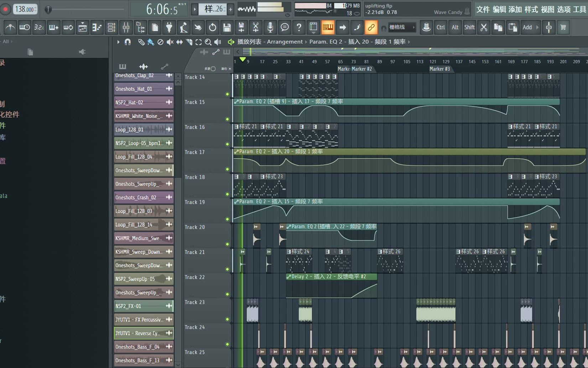Viewport: 588px width, 368px height.
Task: Click the toolbar paste clipboard icon
Action: click(512, 27)
